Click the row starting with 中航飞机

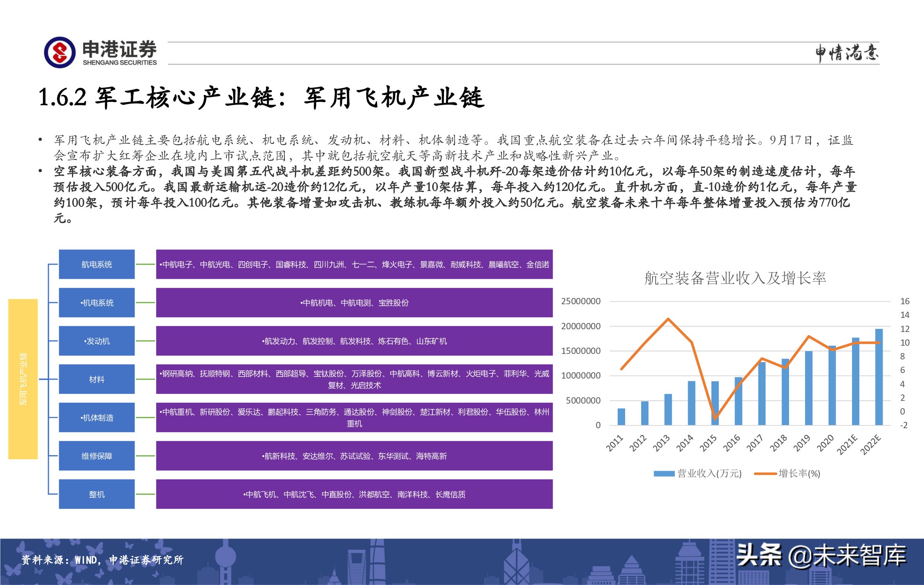coord(354,494)
